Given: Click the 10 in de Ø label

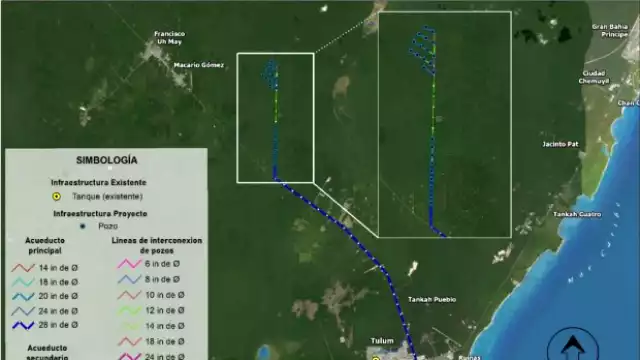Looking at the screenshot, I should point(165,295).
